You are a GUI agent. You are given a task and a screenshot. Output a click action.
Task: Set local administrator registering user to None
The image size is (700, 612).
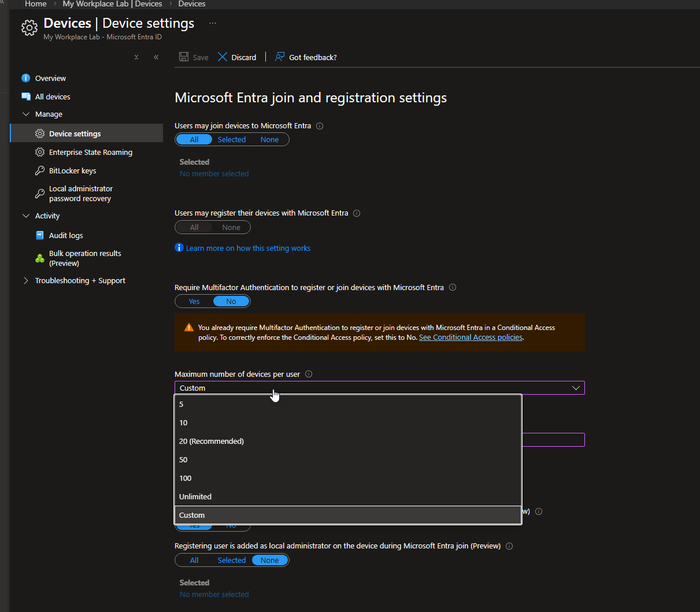coord(269,560)
